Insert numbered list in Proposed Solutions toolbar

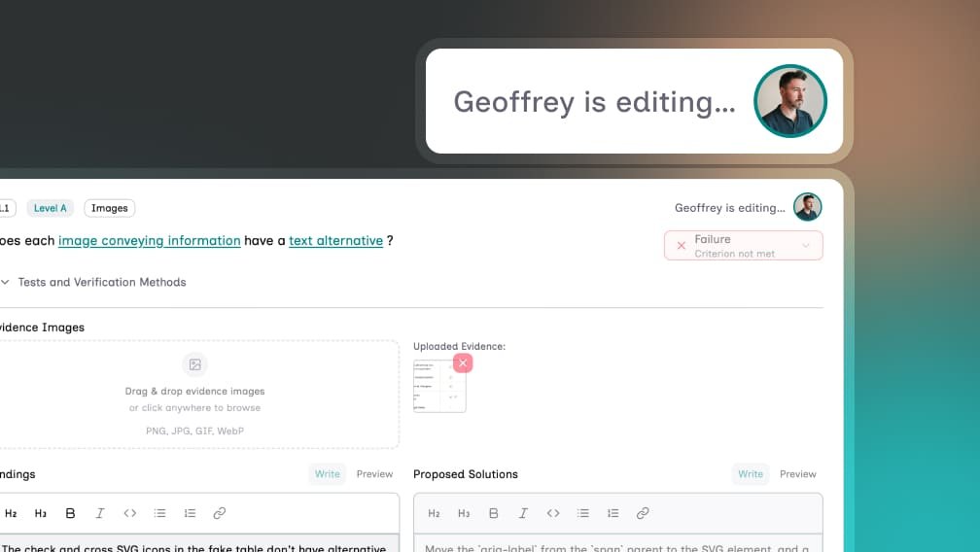(x=613, y=513)
